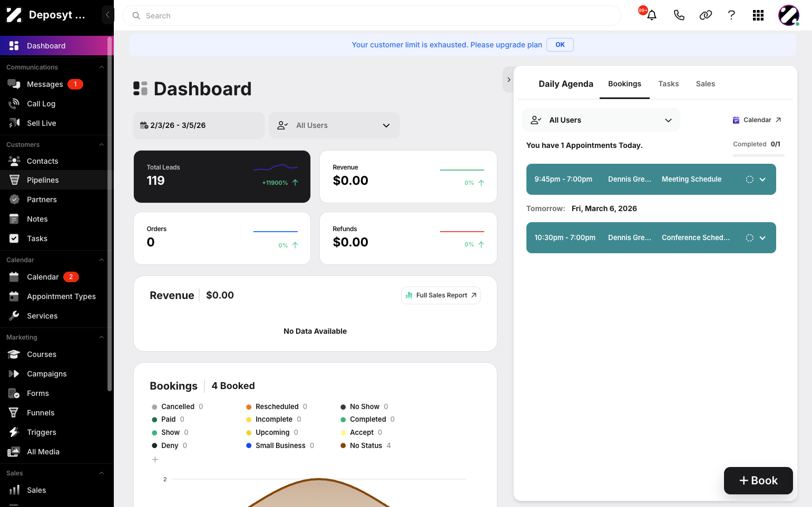Open the All Users dropdown in Daily Agenda

(x=601, y=120)
